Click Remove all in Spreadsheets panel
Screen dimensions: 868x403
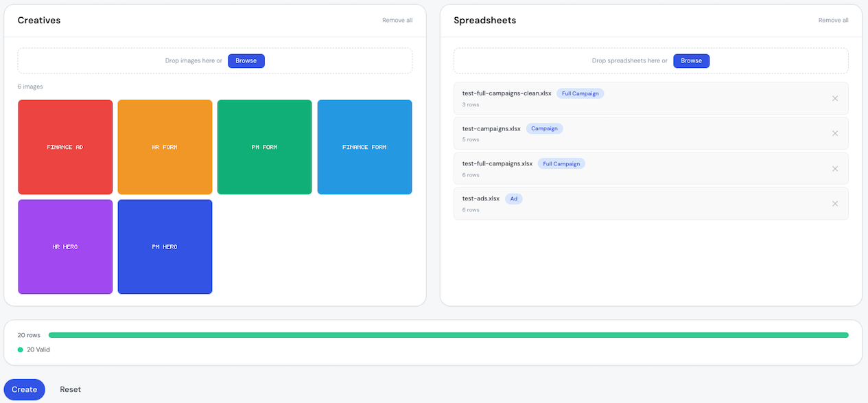click(833, 20)
